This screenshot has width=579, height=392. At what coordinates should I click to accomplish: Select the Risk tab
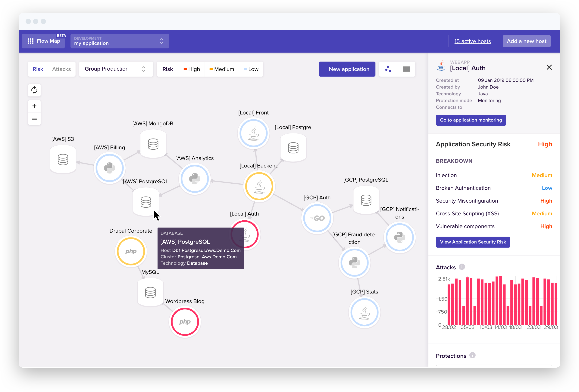point(38,69)
